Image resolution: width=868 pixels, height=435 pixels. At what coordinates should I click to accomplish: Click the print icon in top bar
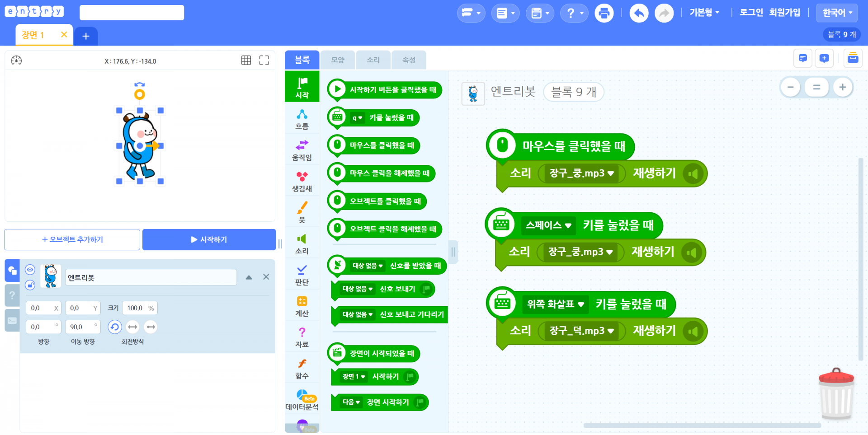(x=604, y=13)
